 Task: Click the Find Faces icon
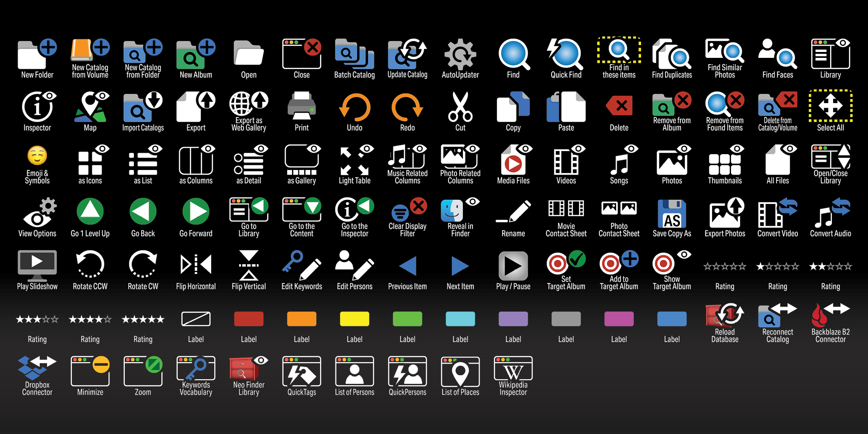pos(778,54)
